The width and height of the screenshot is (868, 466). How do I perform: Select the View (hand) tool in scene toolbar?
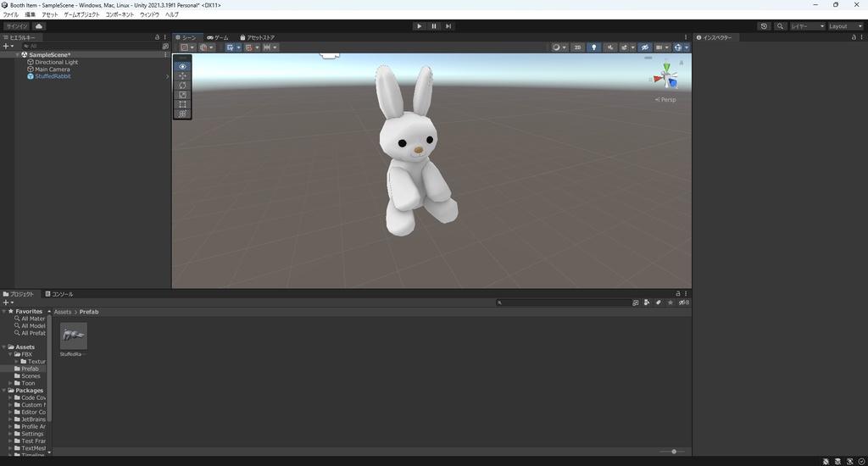coord(182,66)
